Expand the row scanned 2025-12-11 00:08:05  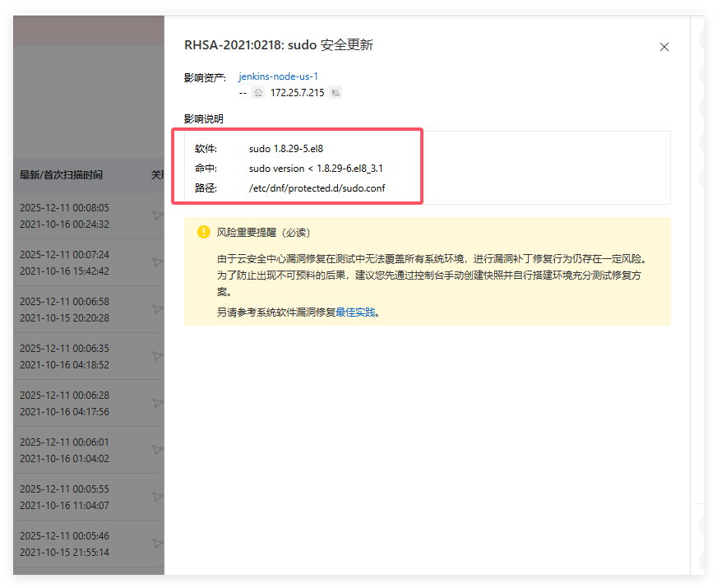(157, 216)
